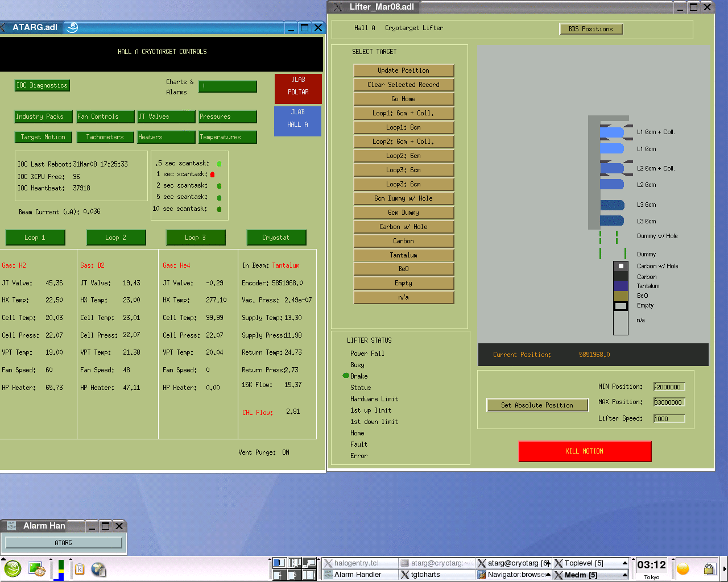Viewport: 728px width, 582px height.
Task: Click the system monitor bar applet
Action: point(59,569)
